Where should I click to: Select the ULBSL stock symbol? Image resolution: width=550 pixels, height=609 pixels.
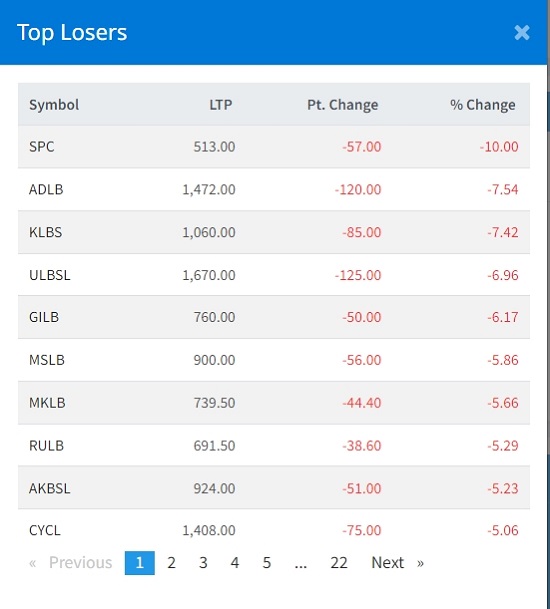[x=50, y=275]
